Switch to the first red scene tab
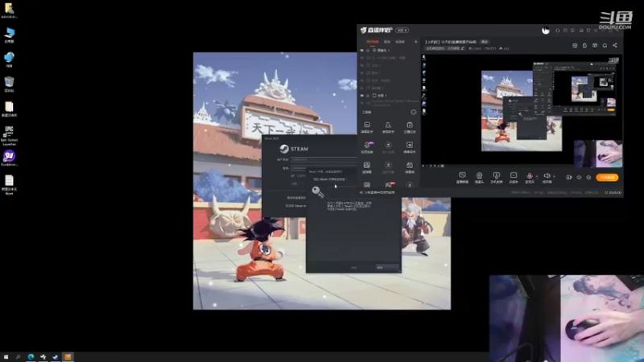Screen dimensions: 644x362 pyautogui.click(x=372, y=42)
